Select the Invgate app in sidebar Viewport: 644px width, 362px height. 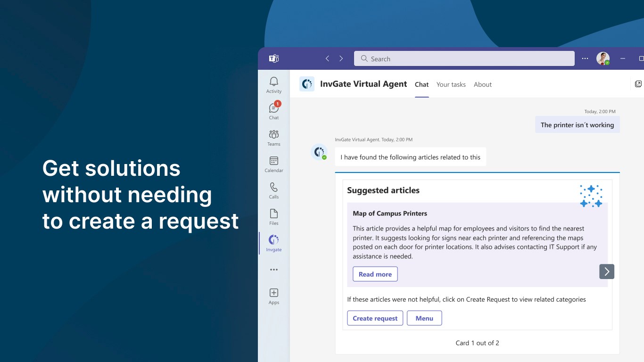274,244
